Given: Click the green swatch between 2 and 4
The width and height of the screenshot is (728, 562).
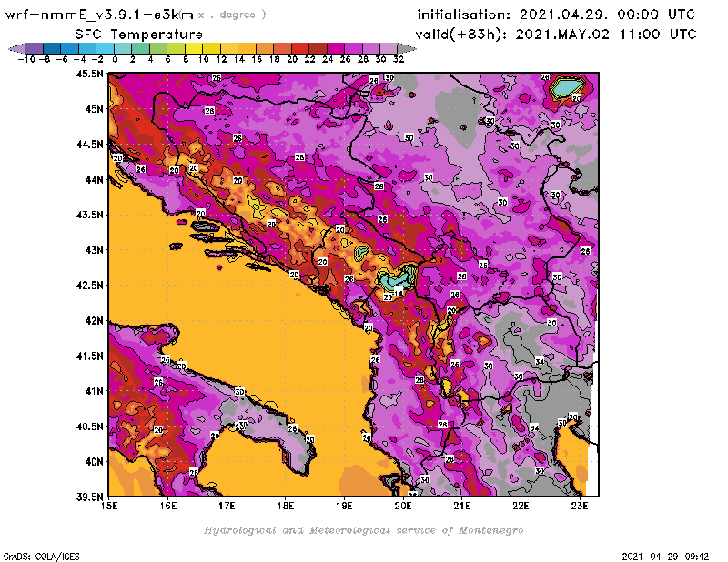Looking at the screenshot, I should pos(140,48).
